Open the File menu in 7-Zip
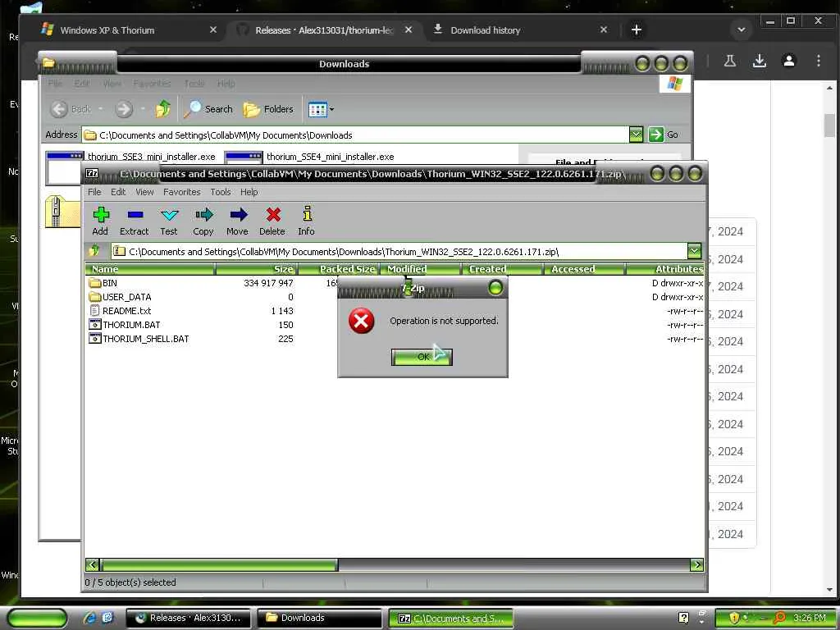The image size is (840, 630). (x=94, y=192)
